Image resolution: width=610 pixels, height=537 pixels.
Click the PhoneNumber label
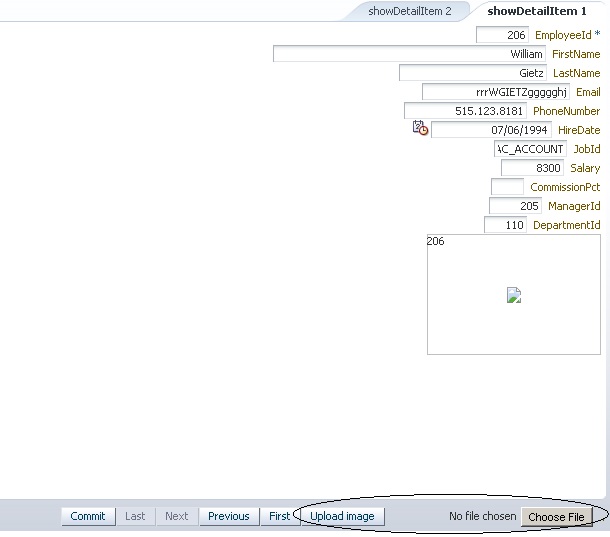click(x=566, y=111)
